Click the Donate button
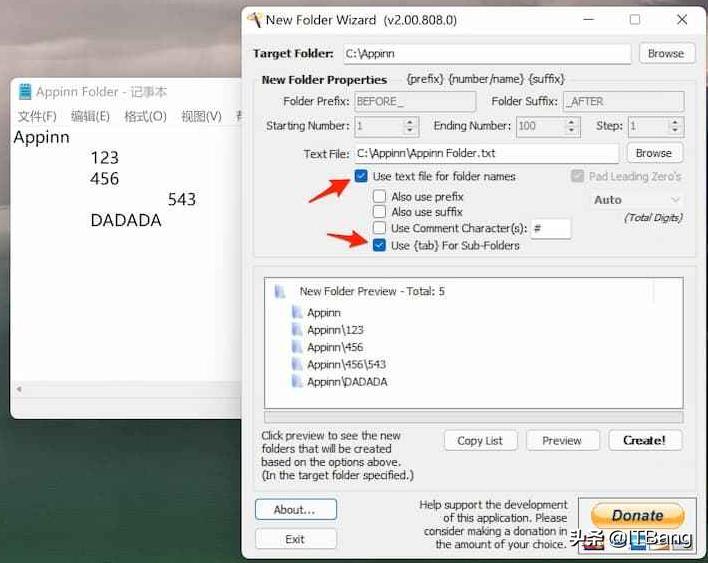 638,515
